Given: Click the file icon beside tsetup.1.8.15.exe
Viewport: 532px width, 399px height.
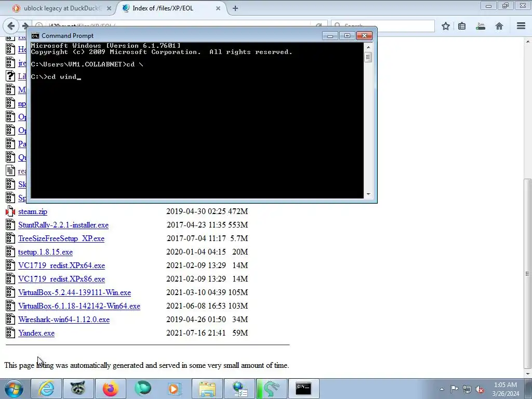Looking at the screenshot, I should [10, 252].
